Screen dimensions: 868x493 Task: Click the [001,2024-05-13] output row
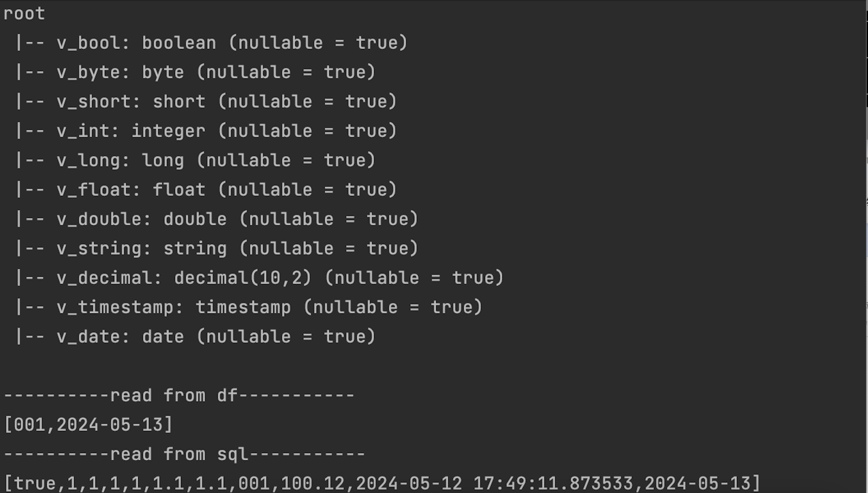click(88, 425)
